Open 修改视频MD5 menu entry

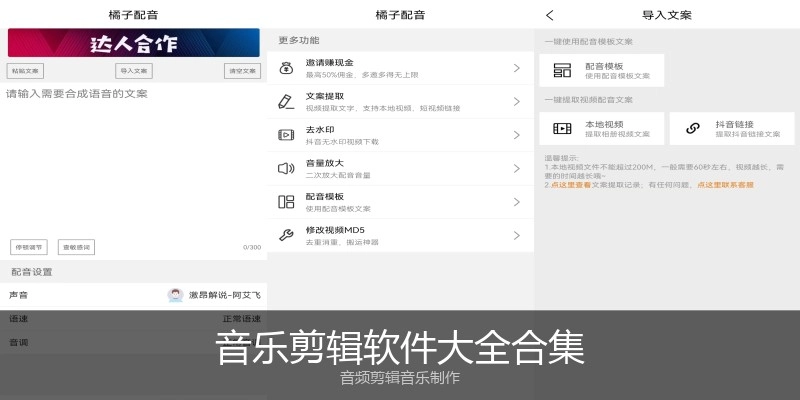tap(401, 235)
